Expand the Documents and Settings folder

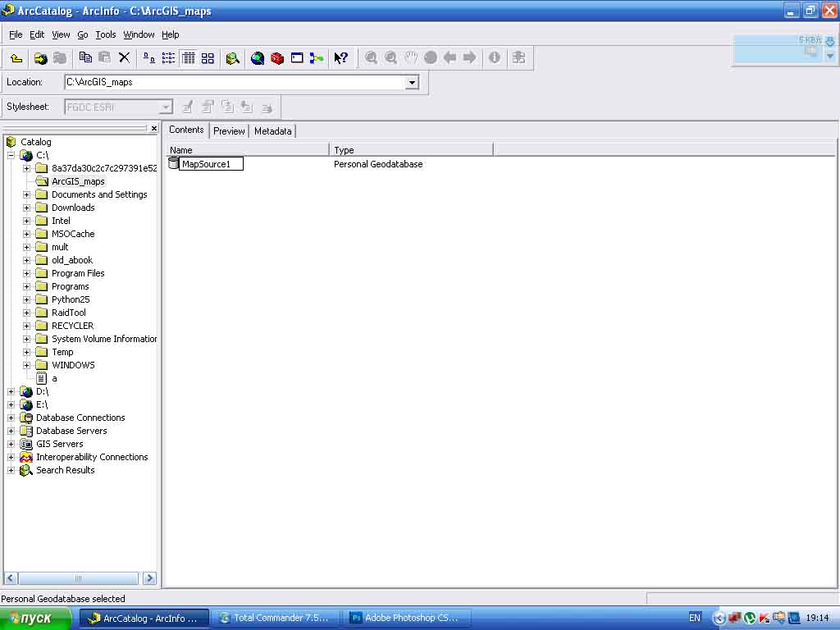(26, 194)
